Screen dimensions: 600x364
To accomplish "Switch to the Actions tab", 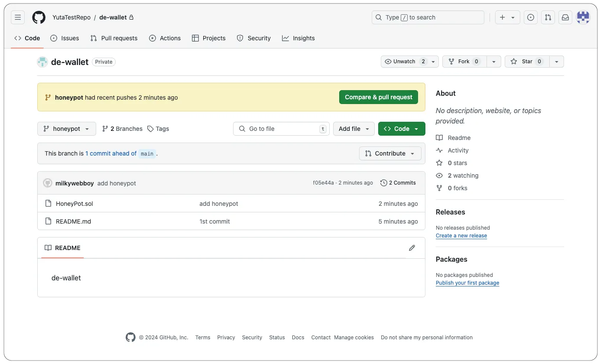I will 165,38.
